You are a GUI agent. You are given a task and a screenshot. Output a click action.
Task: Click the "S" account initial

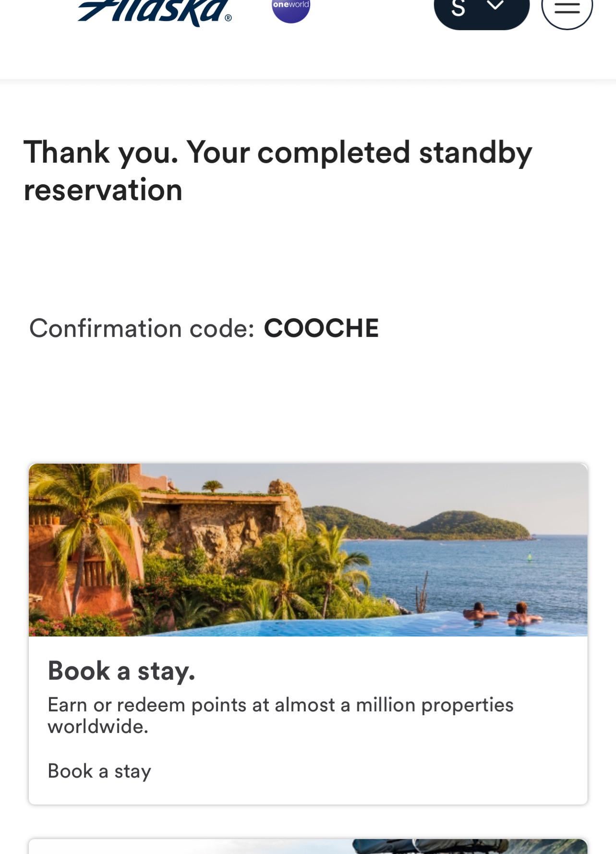[x=459, y=9]
